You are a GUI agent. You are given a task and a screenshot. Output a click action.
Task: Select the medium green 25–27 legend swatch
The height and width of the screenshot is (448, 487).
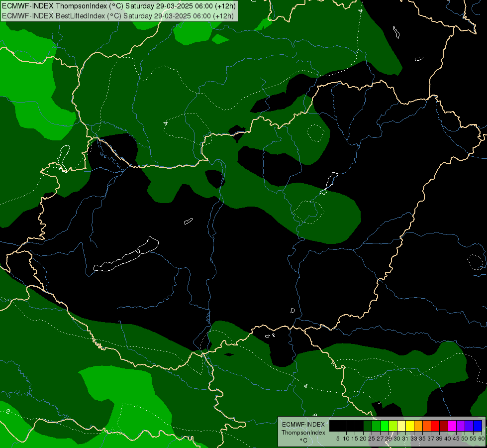point(376,426)
